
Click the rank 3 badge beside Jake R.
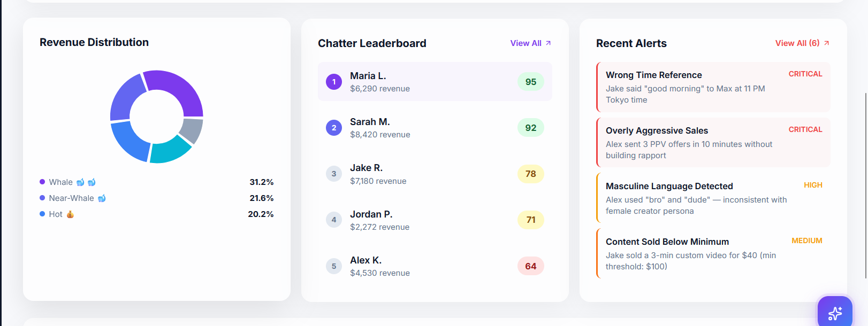click(x=334, y=174)
